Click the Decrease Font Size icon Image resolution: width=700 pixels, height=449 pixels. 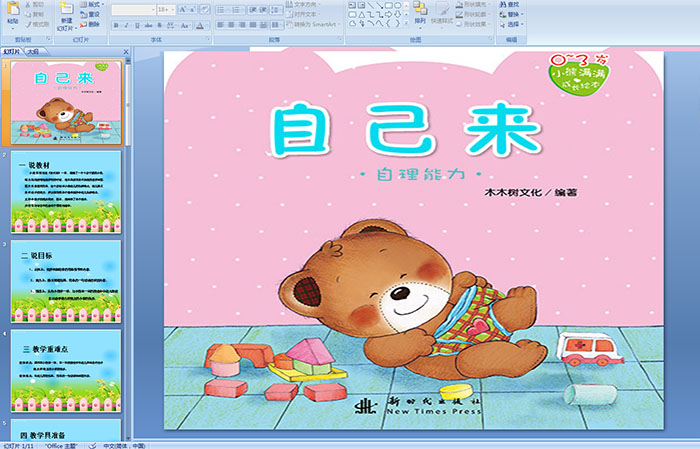[x=192, y=9]
